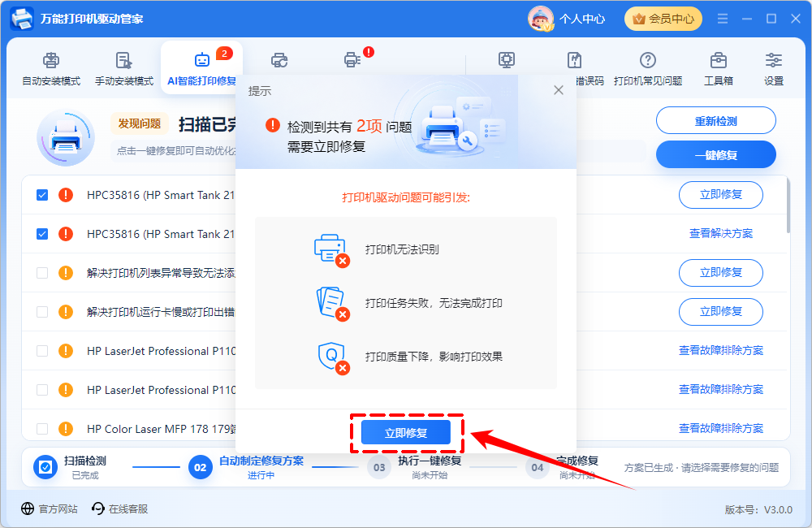
Task: Open 查看故障排除方案 for HP Color Laser MFP
Action: pyautogui.click(x=721, y=429)
